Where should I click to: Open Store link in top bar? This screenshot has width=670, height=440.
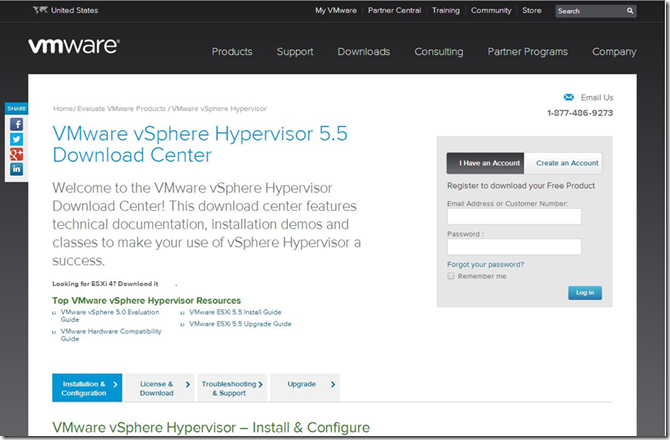click(x=532, y=10)
